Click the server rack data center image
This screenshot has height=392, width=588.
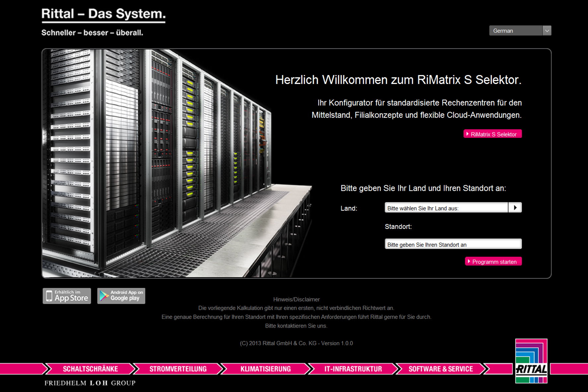[178, 163]
